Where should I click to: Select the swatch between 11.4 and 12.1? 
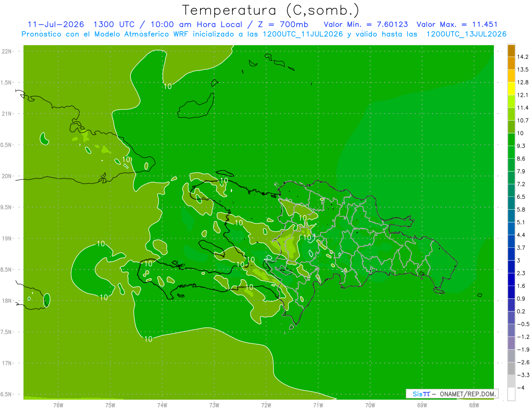point(511,102)
